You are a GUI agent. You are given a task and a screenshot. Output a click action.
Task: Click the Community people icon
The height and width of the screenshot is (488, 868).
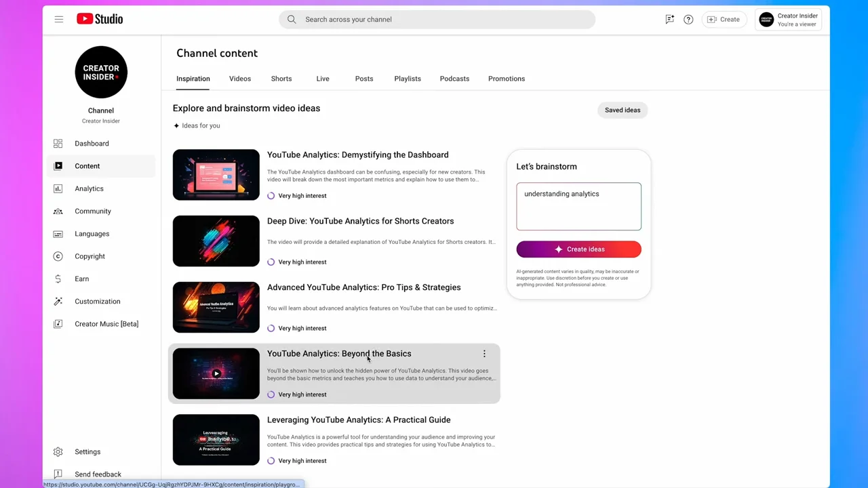coord(58,211)
